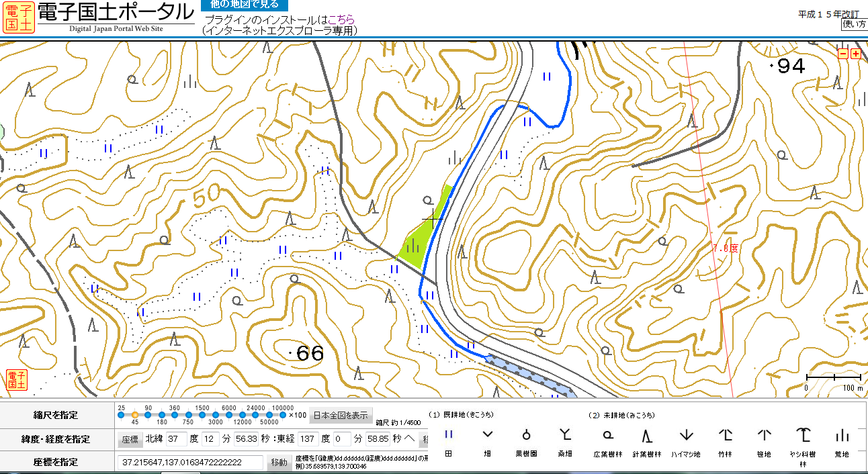Open the 使い方 help page
Image resolution: width=868 pixels, height=474 pixels.
point(854,24)
